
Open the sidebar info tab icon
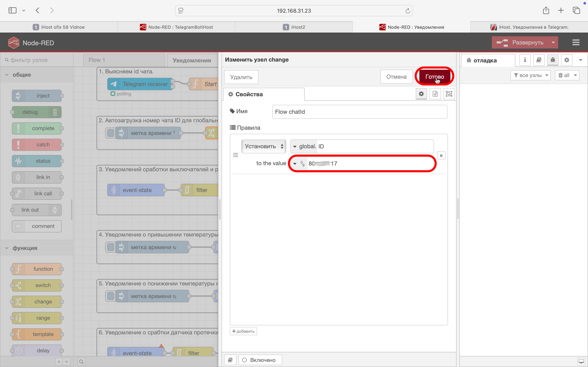pos(525,60)
